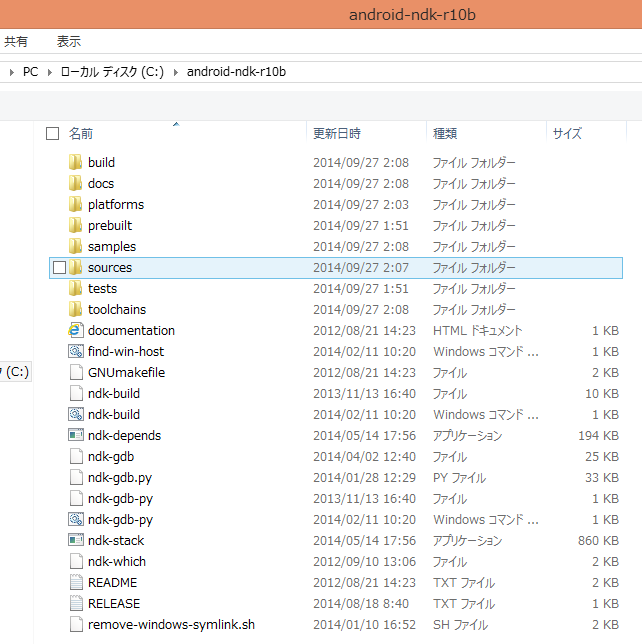This screenshot has height=644, width=642.
Task: Click the sources folder icon
Action: [75, 267]
